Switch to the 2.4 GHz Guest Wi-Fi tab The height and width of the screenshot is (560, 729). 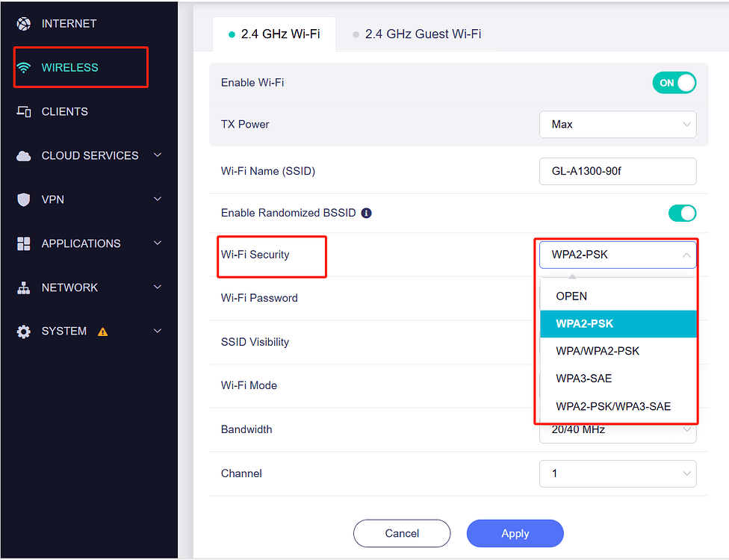[x=417, y=34]
